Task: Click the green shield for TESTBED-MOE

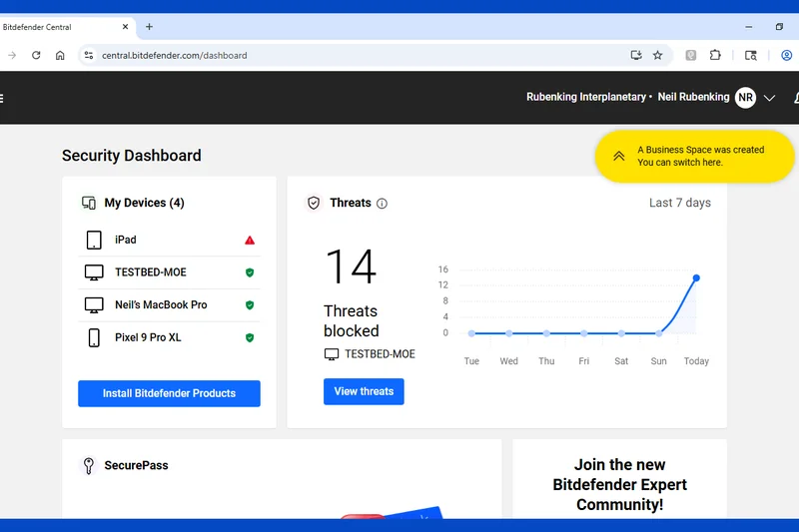Action: pos(250,272)
